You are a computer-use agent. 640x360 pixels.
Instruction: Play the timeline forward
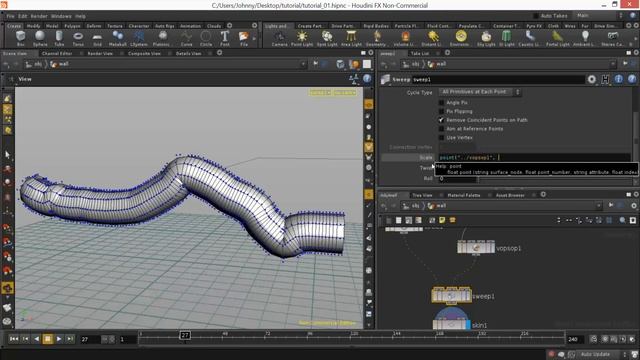tap(59, 339)
